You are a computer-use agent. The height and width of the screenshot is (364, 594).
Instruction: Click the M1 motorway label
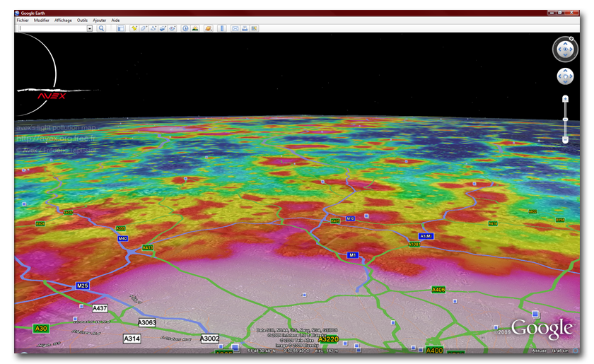[353, 255]
